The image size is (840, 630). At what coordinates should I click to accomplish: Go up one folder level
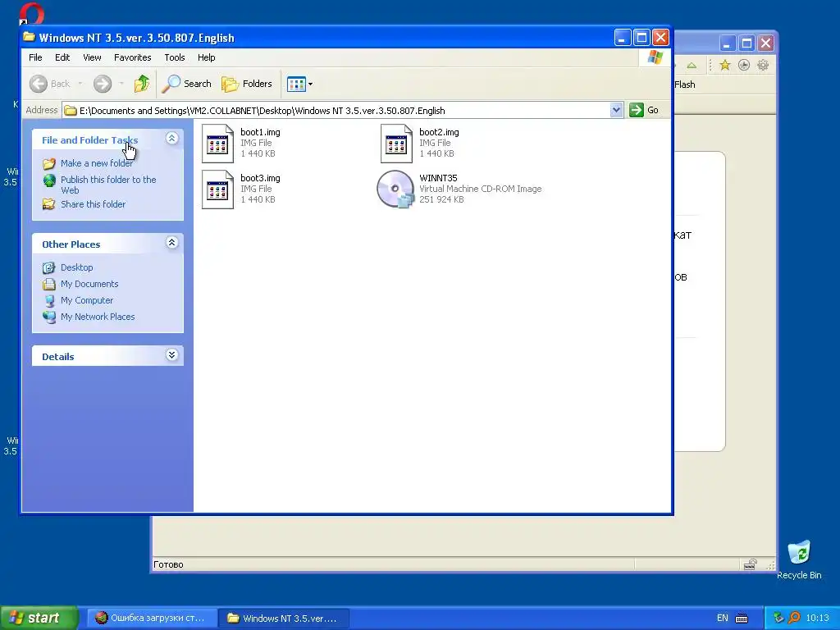(142, 84)
